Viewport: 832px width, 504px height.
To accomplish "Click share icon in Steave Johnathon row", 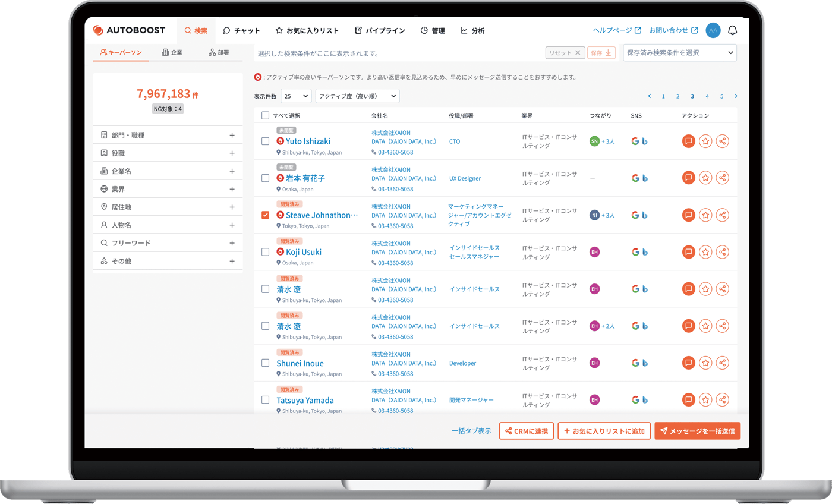I will click(723, 215).
